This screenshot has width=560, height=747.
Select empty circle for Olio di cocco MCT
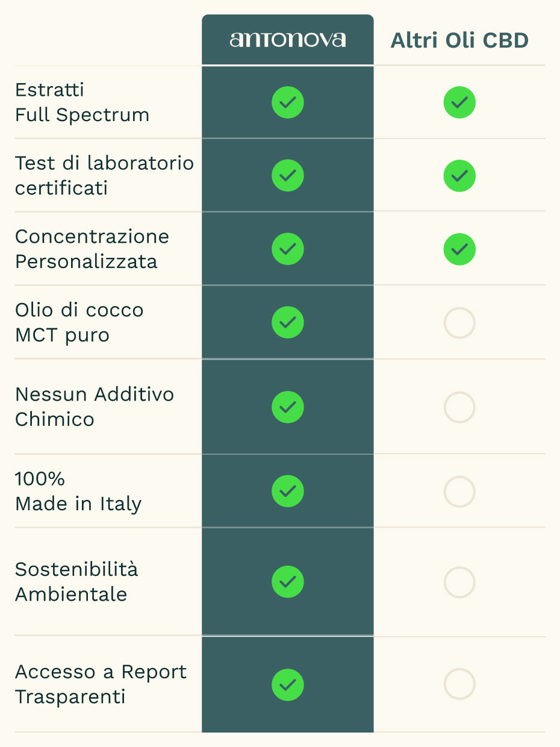459,323
